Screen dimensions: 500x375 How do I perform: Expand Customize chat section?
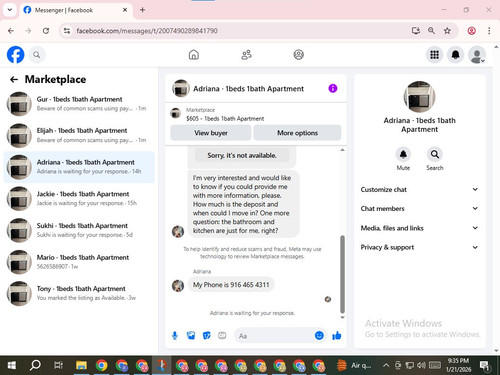click(419, 189)
